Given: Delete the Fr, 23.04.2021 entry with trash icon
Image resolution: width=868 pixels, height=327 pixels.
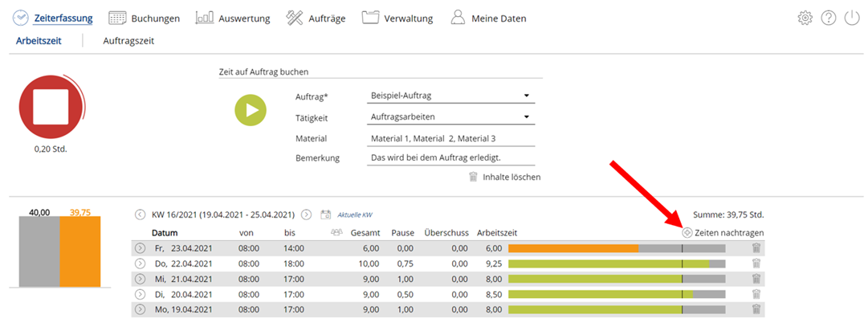Looking at the screenshot, I should [x=756, y=248].
